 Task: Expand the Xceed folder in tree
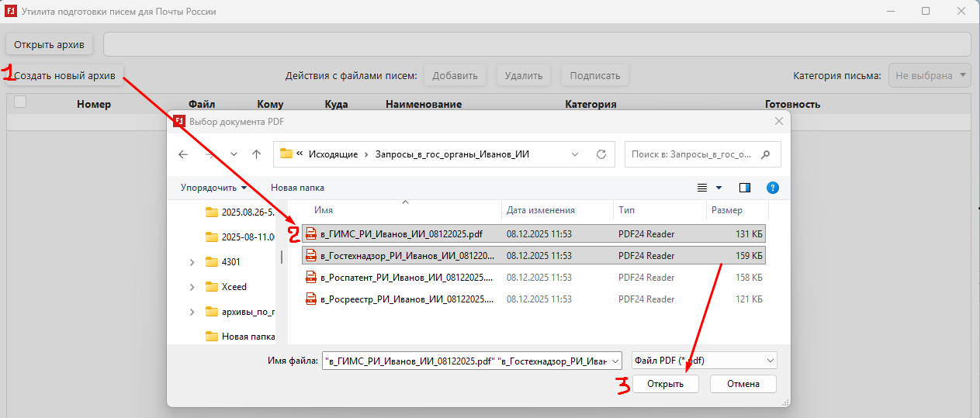click(x=192, y=287)
